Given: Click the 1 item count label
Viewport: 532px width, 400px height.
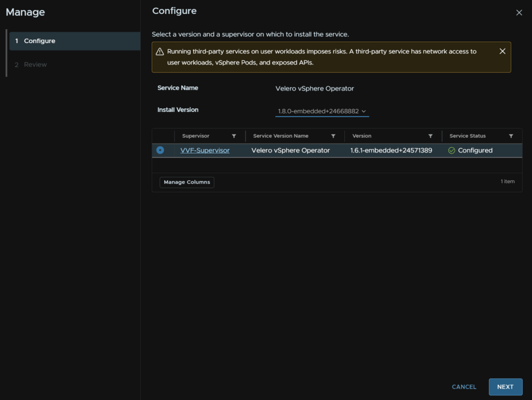Looking at the screenshot, I should 508,182.
